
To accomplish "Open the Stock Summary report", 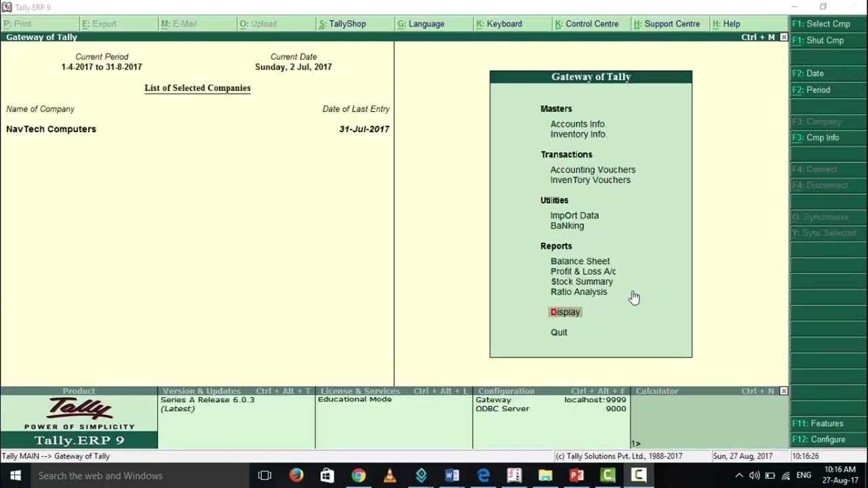I will [x=581, y=281].
